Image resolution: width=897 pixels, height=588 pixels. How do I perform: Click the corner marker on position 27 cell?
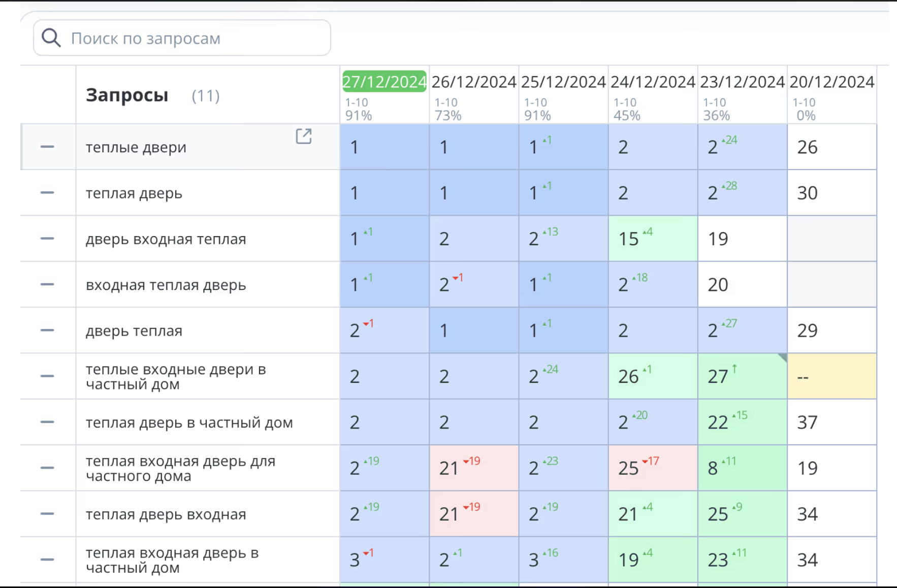click(x=782, y=357)
